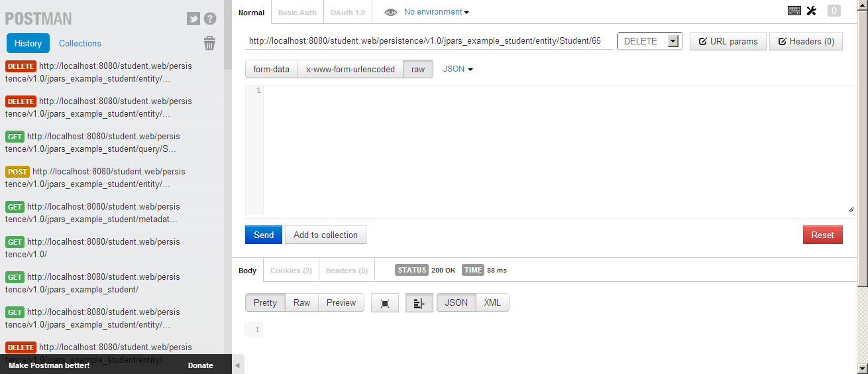Click the main vertical scrollbar
The width and height of the screenshot is (868, 374).
click(863, 149)
